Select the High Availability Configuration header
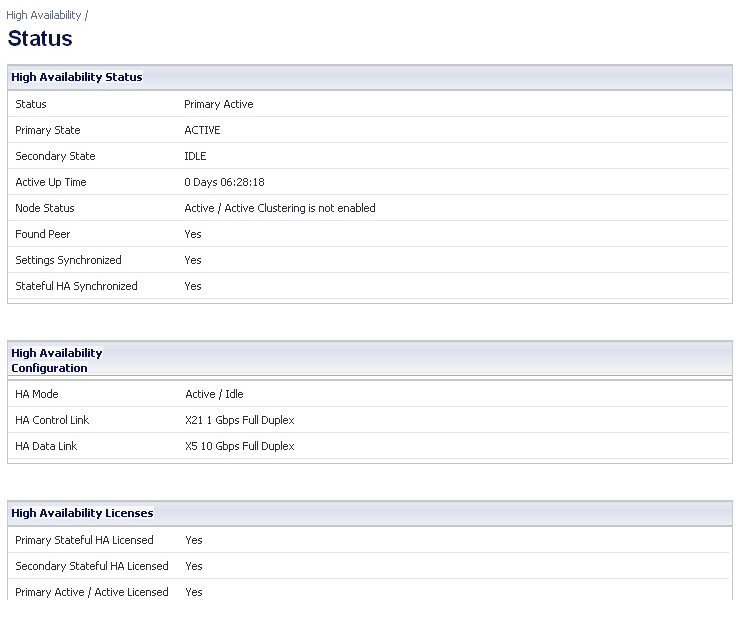The image size is (743, 619). click(x=57, y=361)
